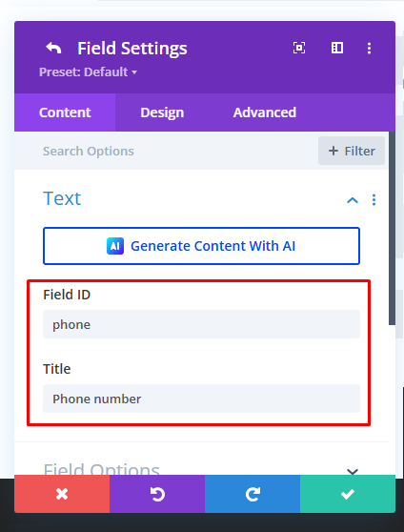Open the expand modal fullscreen icon
The height and width of the screenshot is (532, 404).
(x=299, y=48)
